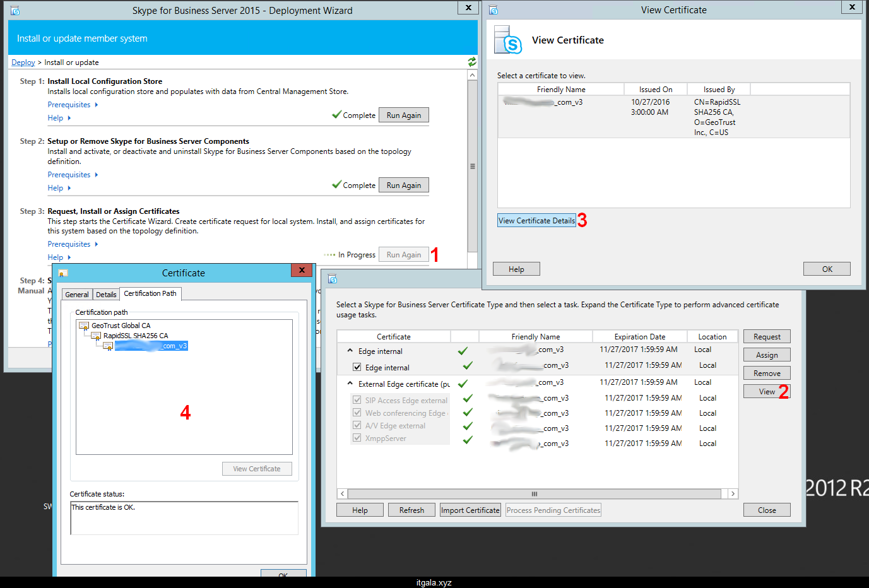Switch to the General tab in Certificate dialog

click(77, 295)
